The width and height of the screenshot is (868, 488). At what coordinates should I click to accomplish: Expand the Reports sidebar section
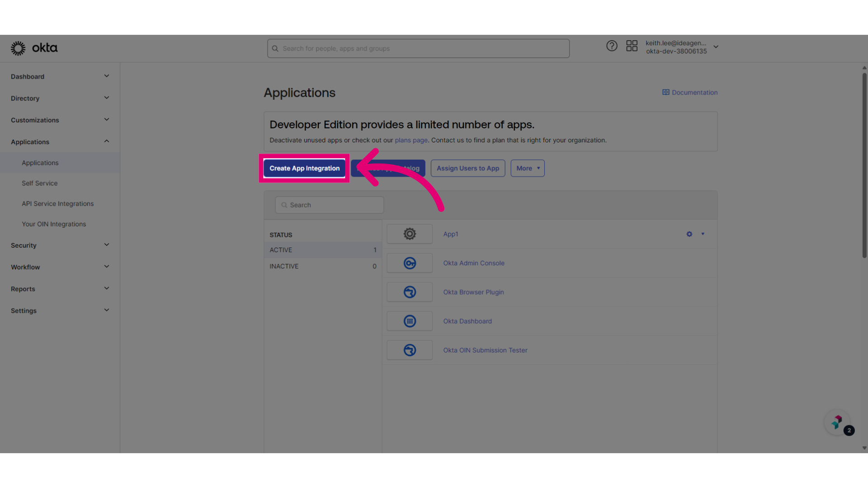tap(107, 288)
